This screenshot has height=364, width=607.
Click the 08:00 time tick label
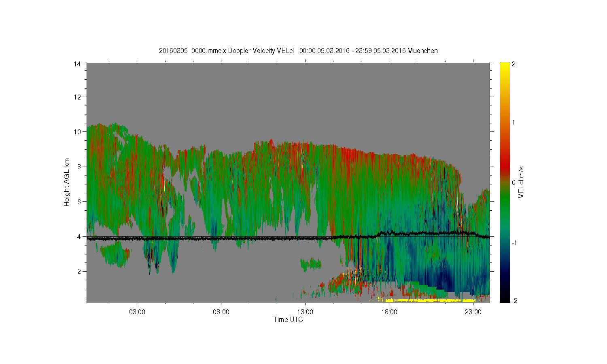[x=221, y=312]
